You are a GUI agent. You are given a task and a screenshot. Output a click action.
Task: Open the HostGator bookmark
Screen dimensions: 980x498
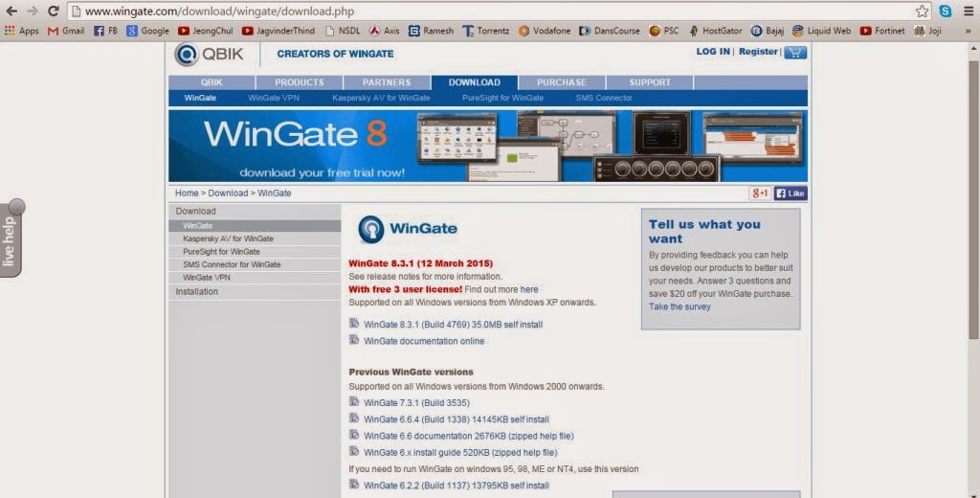[x=715, y=31]
